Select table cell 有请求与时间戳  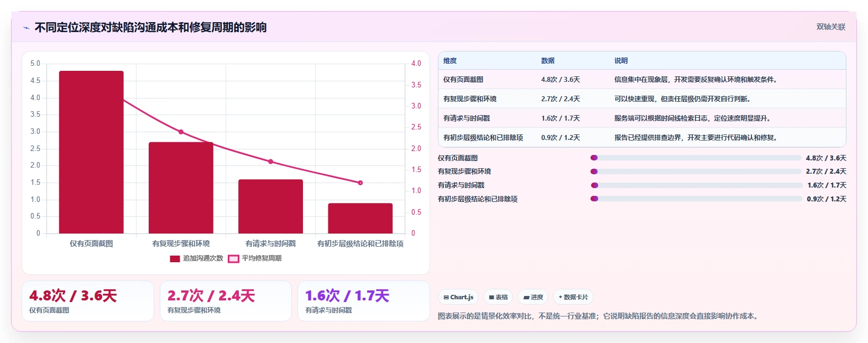pyautogui.click(x=467, y=118)
